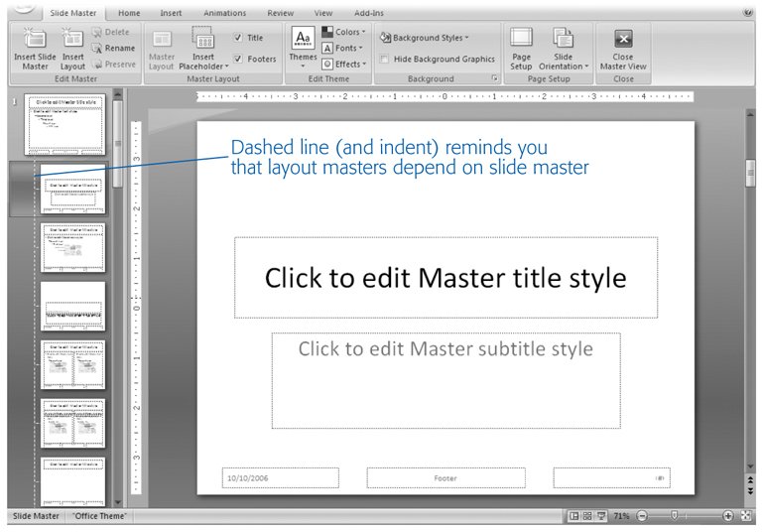
Task: Open the Insert ribbon tab
Action: pos(172,13)
